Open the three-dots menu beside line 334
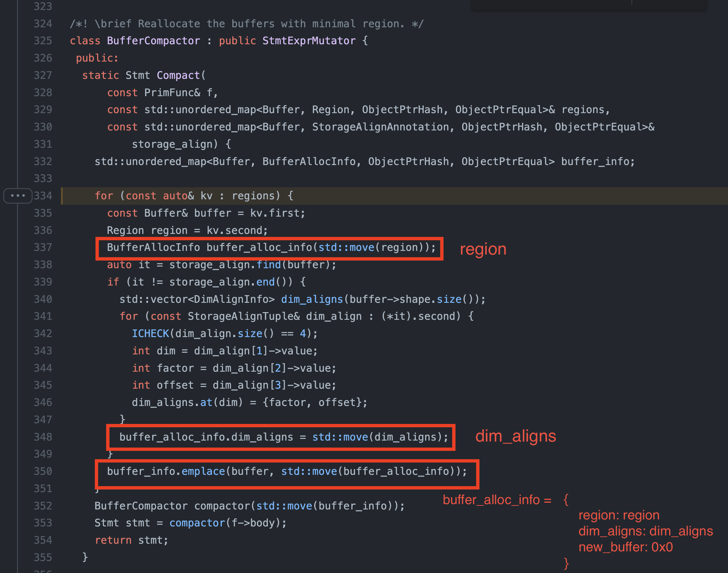The width and height of the screenshot is (728, 573). coord(18,196)
